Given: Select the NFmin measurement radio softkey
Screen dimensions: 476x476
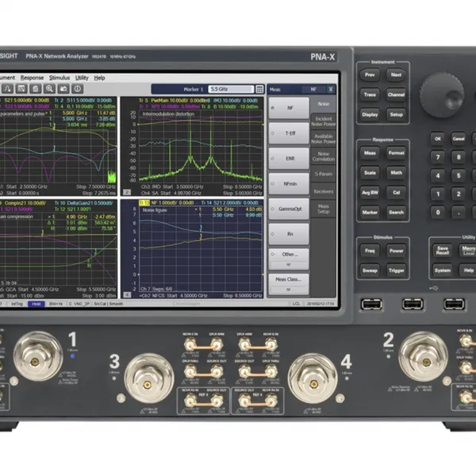Looking at the screenshot, I should tap(289, 184).
